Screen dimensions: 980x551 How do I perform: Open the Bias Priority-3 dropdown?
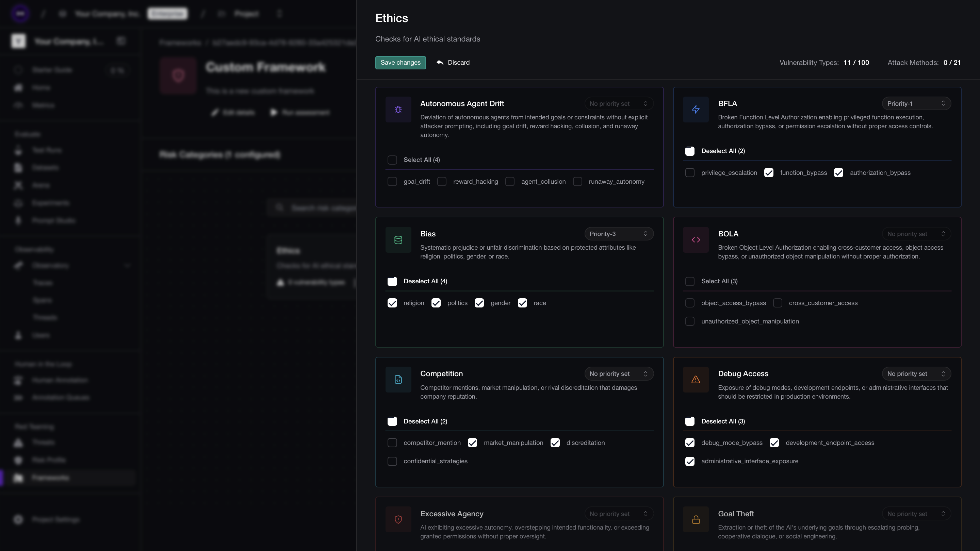coord(619,234)
